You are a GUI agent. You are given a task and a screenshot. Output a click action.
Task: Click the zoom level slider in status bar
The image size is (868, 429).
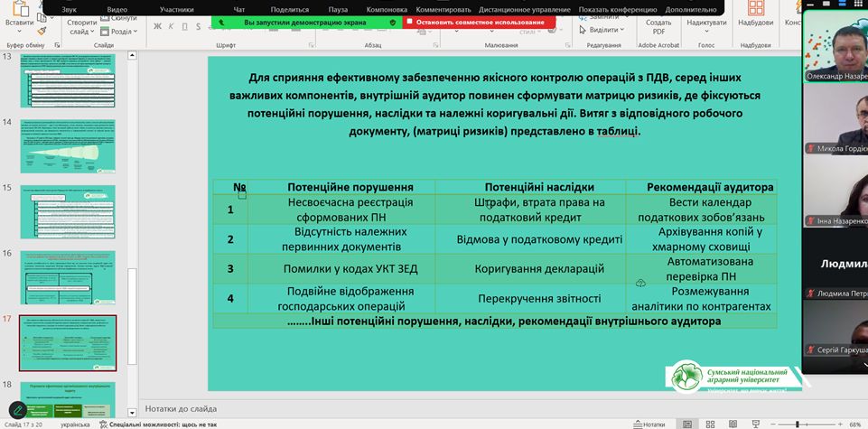797,424
